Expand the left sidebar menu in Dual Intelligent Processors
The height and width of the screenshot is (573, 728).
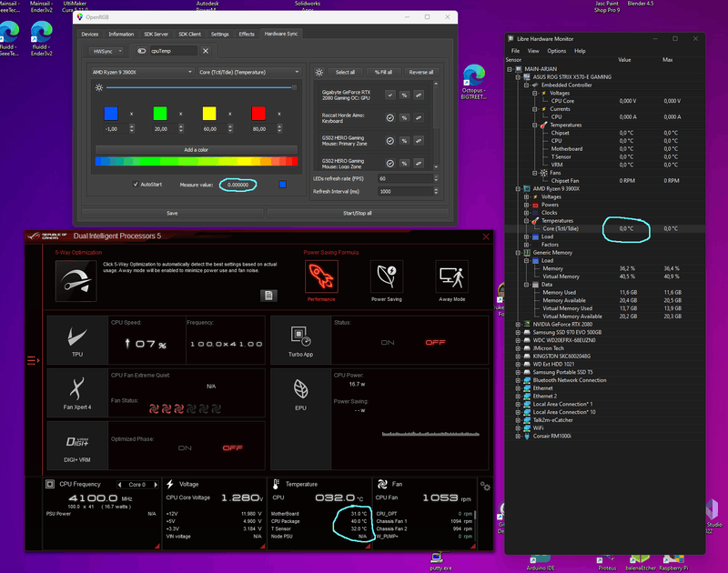pyautogui.click(x=33, y=360)
